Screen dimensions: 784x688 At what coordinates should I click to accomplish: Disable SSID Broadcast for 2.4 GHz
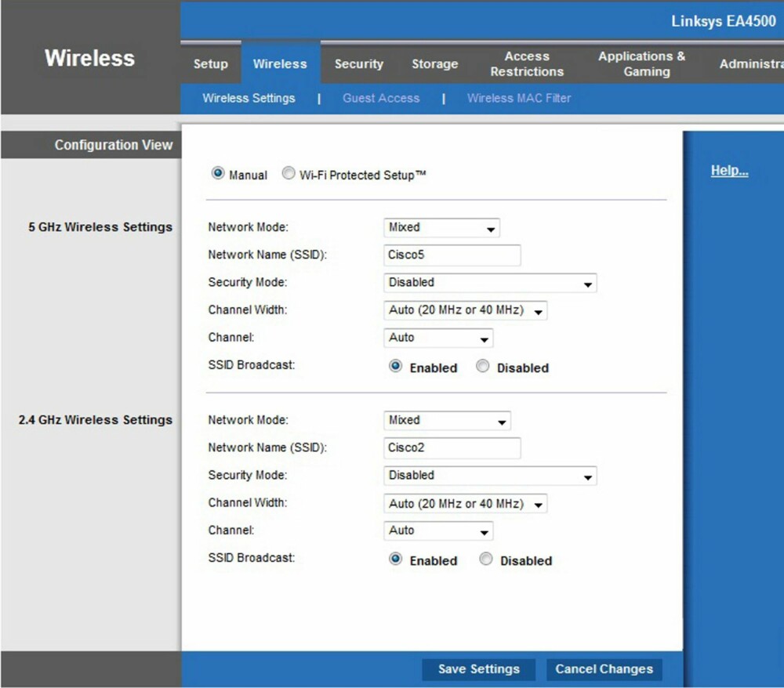pyautogui.click(x=486, y=559)
